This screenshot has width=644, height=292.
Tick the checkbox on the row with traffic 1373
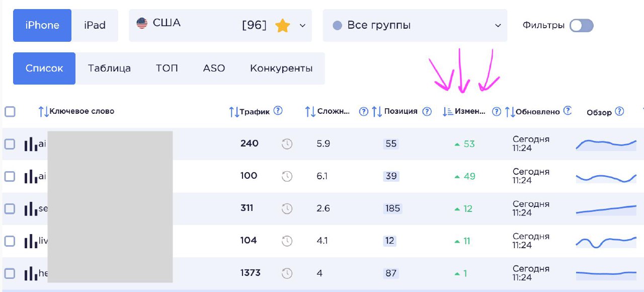(x=10, y=273)
